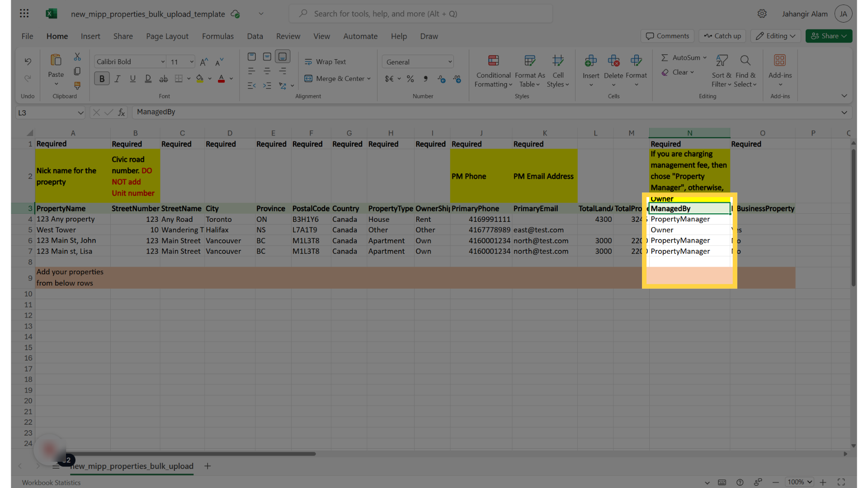Screen dimensions: 868x488
Task: Click the green Share button
Action: point(829,36)
